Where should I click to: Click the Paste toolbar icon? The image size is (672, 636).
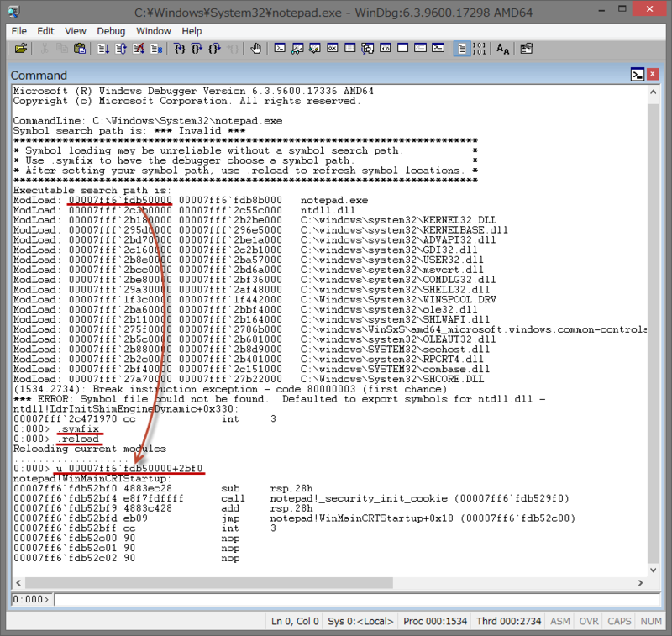coord(80,49)
